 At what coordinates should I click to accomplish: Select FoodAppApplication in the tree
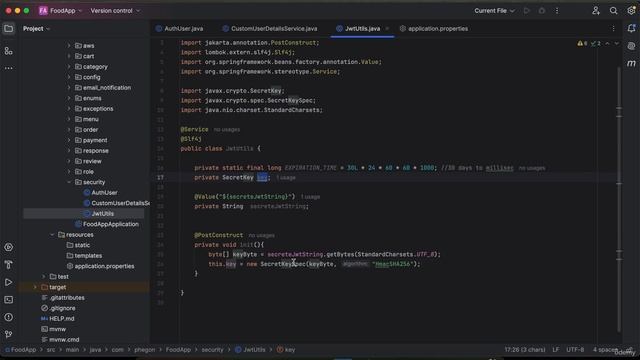pos(107,224)
